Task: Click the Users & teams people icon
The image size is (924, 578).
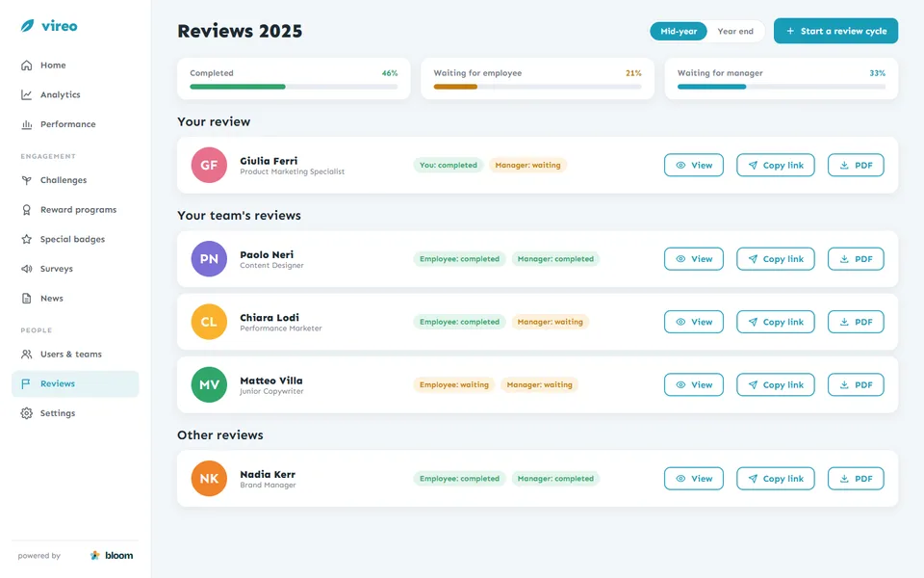Action: click(x=27, y=354)
